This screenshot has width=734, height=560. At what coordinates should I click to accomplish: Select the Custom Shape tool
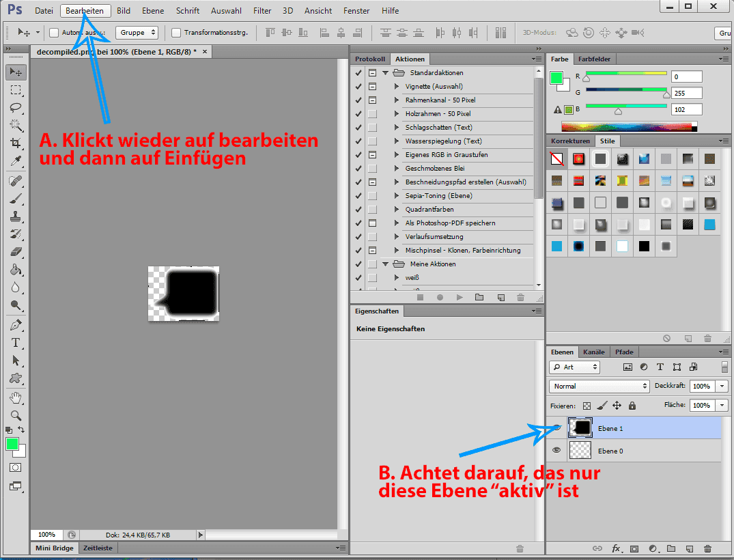pos(16,378)
